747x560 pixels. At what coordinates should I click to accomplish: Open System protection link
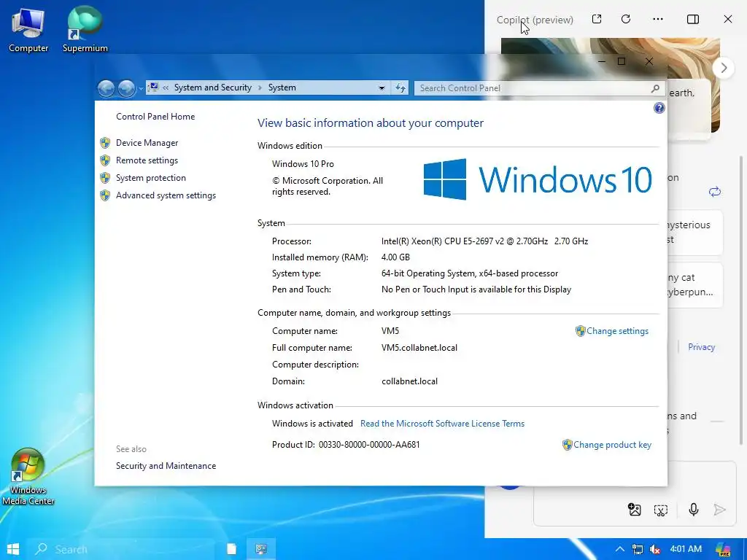pos(150,178)
